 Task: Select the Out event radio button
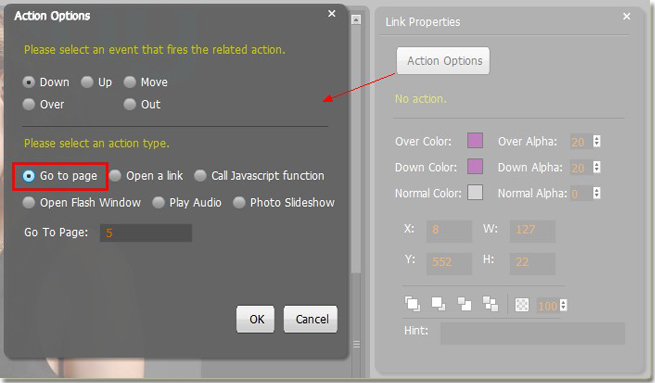pyautogui.click(x=130, y=104)
